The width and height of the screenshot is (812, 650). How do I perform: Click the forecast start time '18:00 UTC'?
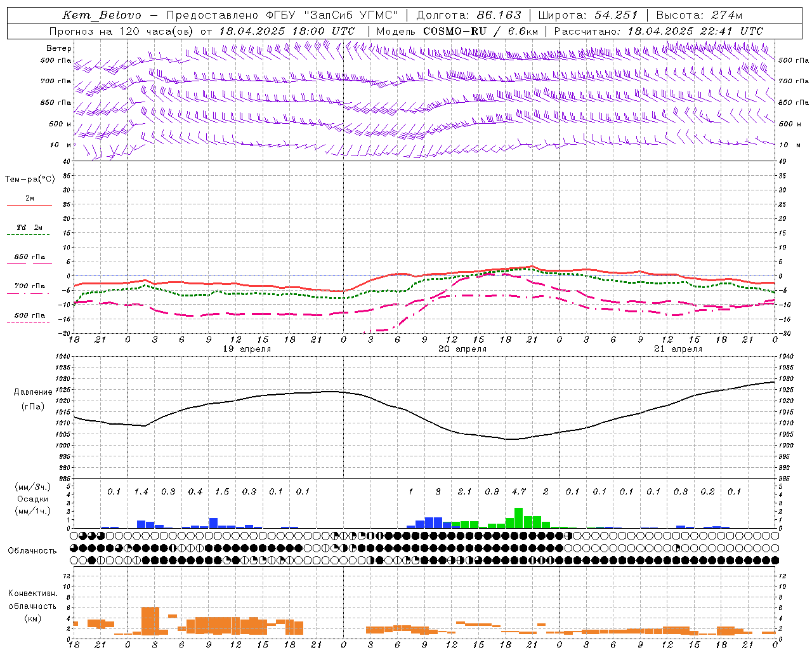click(324, 31)
